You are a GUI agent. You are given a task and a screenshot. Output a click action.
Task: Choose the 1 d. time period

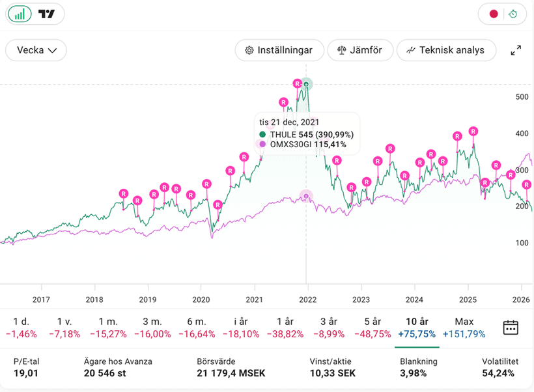click(x=21, y=327)
